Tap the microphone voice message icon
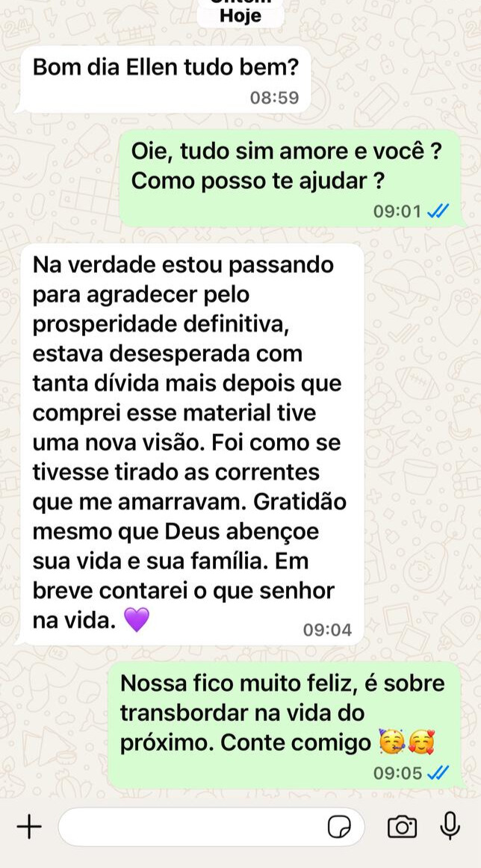Viewport: 481px width, 868px height. [450, 826]
